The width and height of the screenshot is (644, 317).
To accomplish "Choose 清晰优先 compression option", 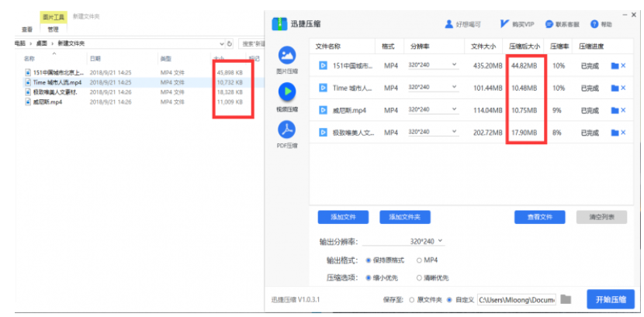I will (x=433, y=277).
